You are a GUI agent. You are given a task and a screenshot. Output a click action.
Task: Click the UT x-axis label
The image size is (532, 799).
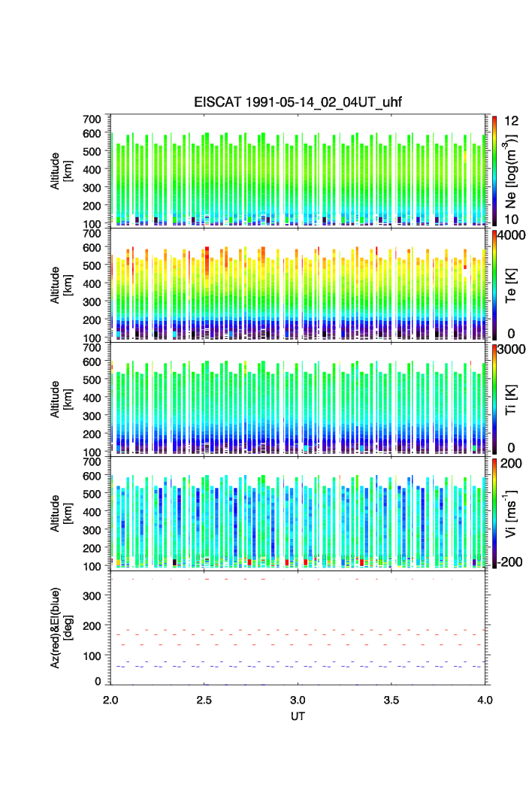298,716
